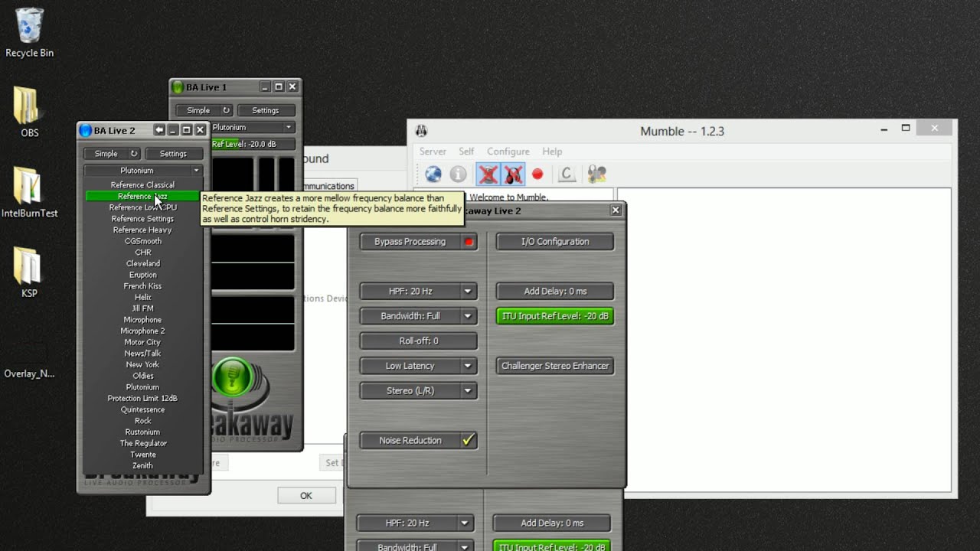Click Settings button in BA Live 2
The width and height of the screenshot is (980, 551).
pos(173,154)
